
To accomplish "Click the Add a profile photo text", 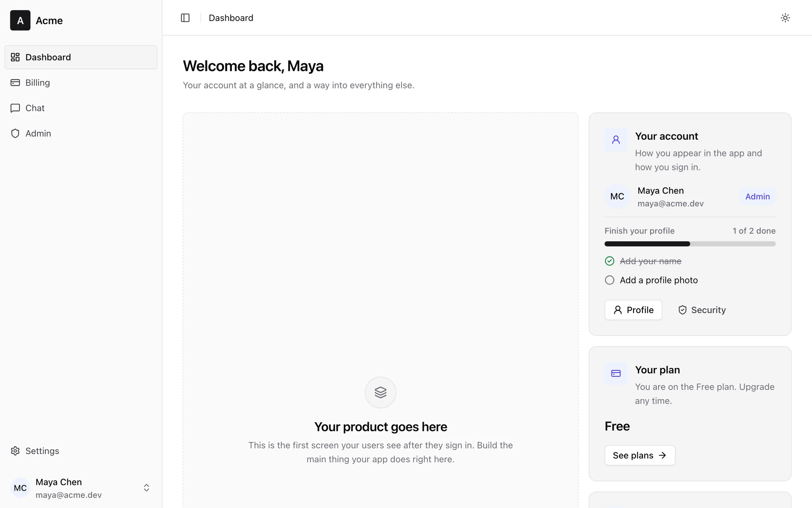I will tap(659, 280).
